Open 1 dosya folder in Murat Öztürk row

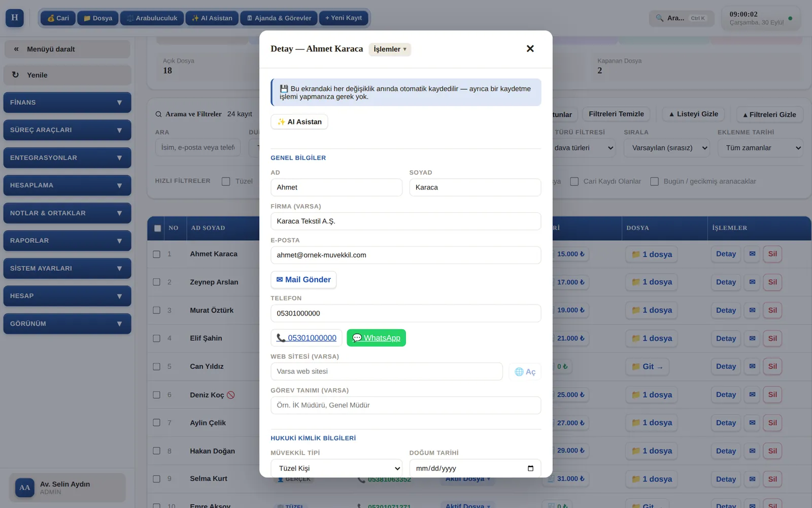click(652, 310)
